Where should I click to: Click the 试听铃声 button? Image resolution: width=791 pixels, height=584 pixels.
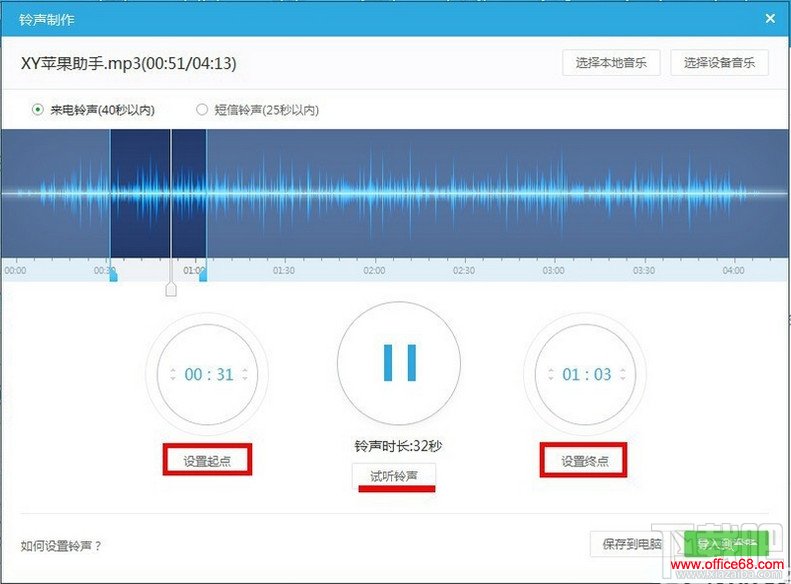(393, 476)
